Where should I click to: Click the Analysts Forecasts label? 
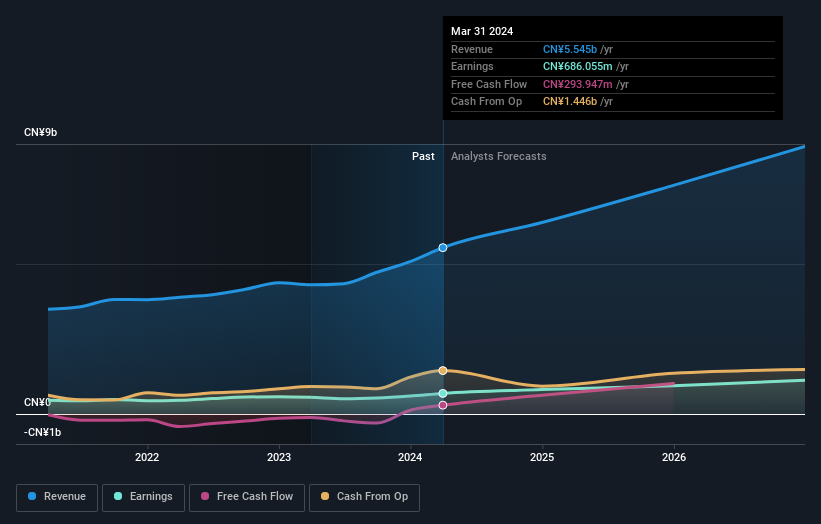click(x=498, y=156)
